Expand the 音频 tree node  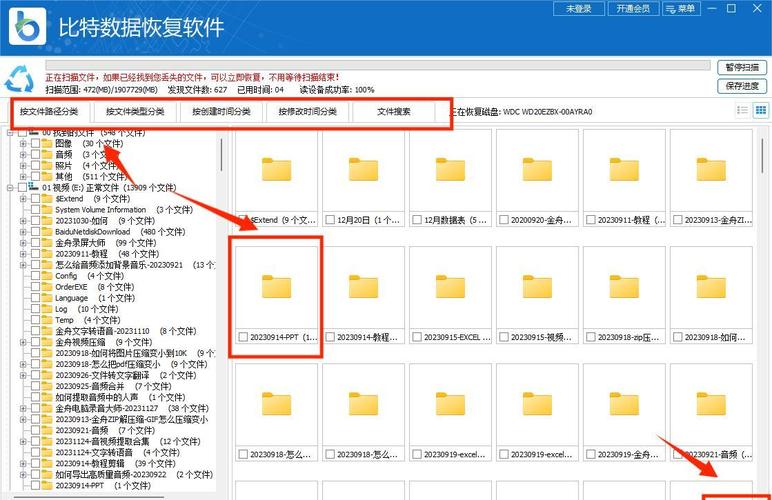[23, 155]
